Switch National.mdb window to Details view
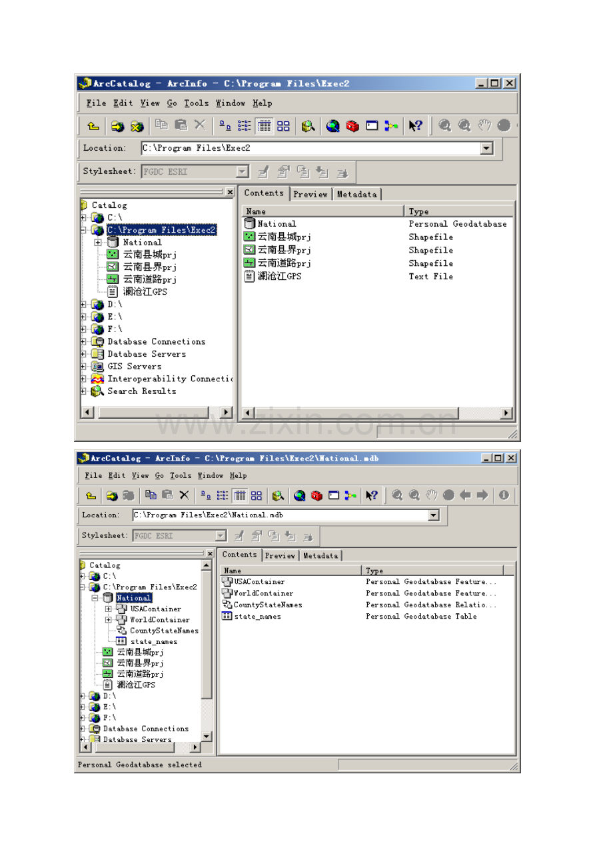613x868 pixels. (x=239, y=495)
